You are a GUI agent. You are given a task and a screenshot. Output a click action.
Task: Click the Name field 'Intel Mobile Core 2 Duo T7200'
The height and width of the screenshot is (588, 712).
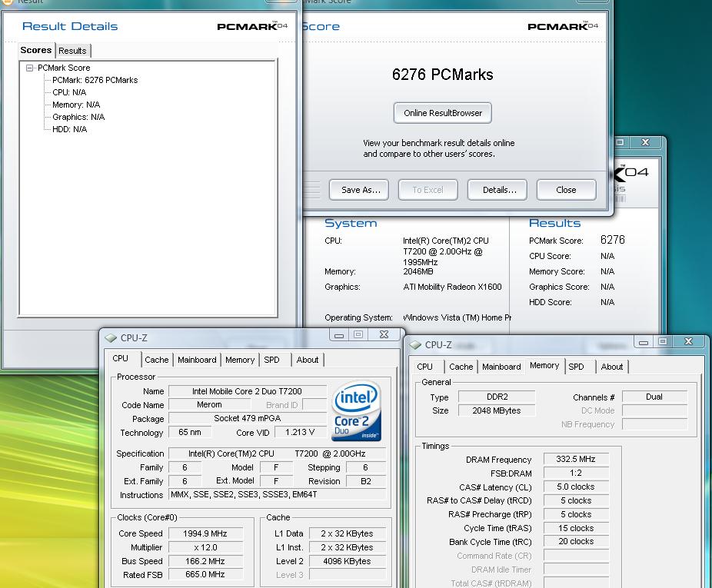(x=248, y=391)
